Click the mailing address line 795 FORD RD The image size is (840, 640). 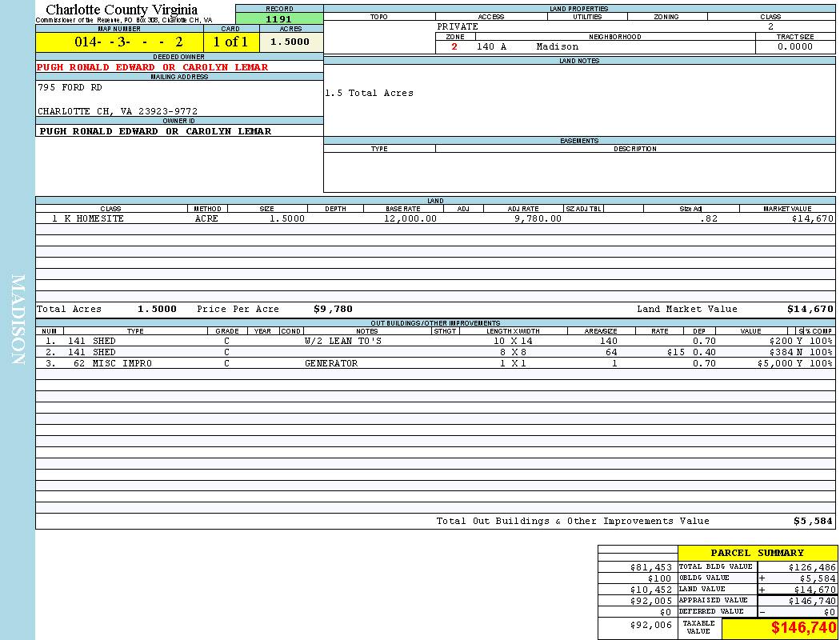pyautogui.click(x=70, y=87)
